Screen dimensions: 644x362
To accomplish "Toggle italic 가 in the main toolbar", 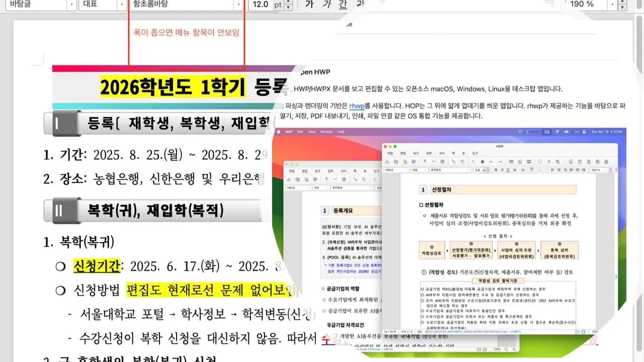I will coord(327,4).
